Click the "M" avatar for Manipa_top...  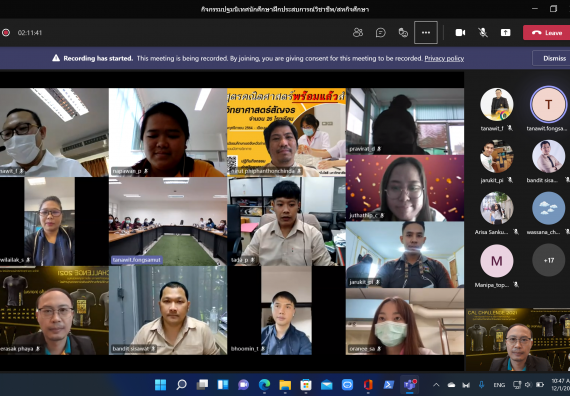coord(497,261)
